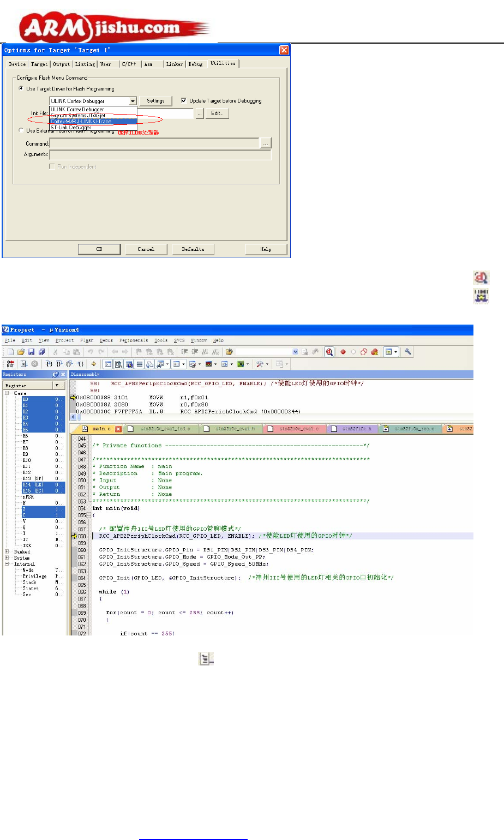This screenshot has width=504, height=840.
Task: Click the Cut scissors icon
Action: [55, 352]
